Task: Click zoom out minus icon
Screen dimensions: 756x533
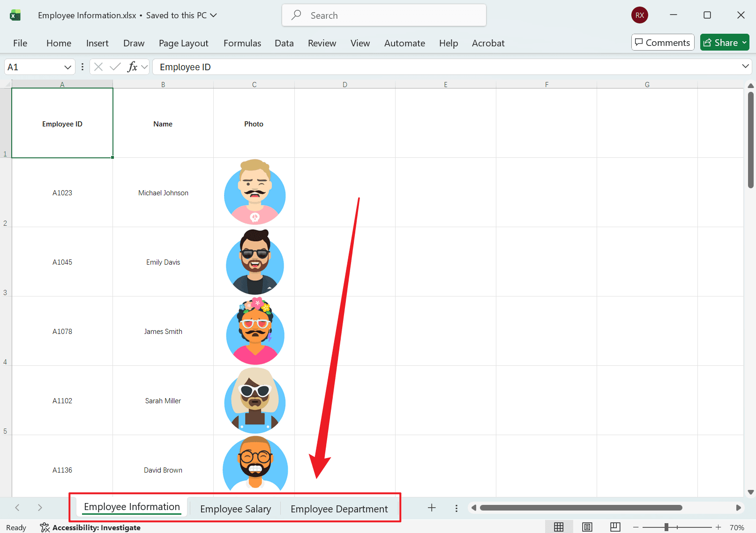Action: click(636, 527)
